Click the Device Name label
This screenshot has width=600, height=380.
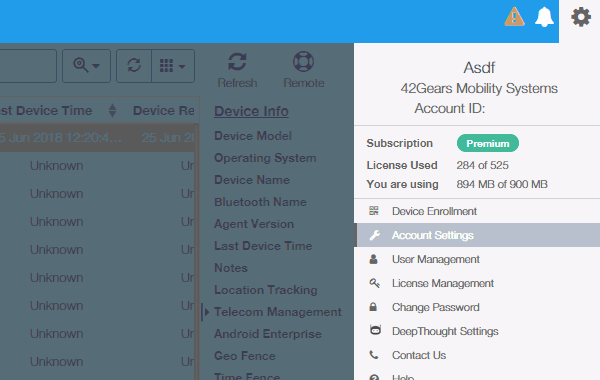tap(252, 180)
